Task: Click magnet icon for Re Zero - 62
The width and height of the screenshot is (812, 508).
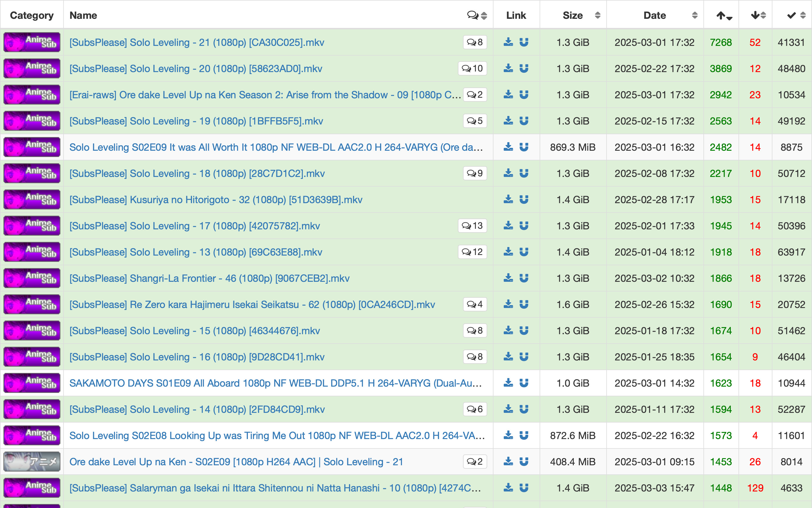Action: coord(524,304)
